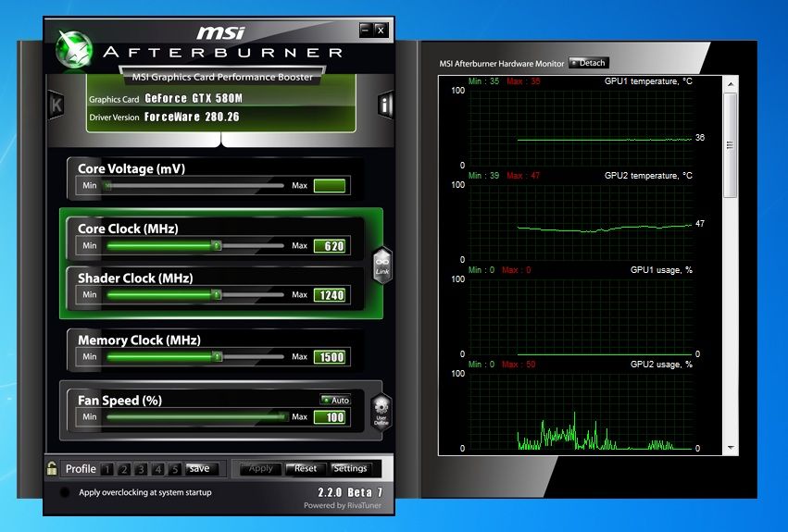This screenshot has width=788, height=532.
Task: Click the Shader Clock slider handle
Action: pyautogui.click(x=216, y=294)
